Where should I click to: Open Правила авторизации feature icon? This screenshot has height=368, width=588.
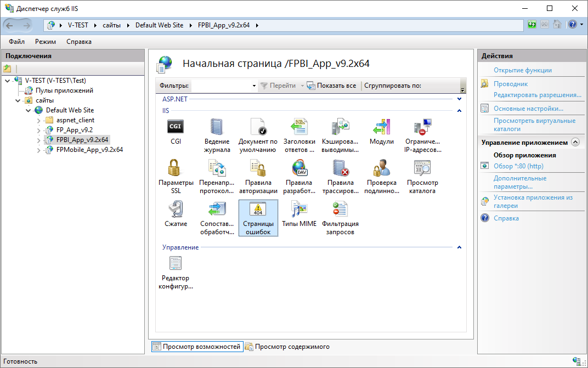click(258, 168)
